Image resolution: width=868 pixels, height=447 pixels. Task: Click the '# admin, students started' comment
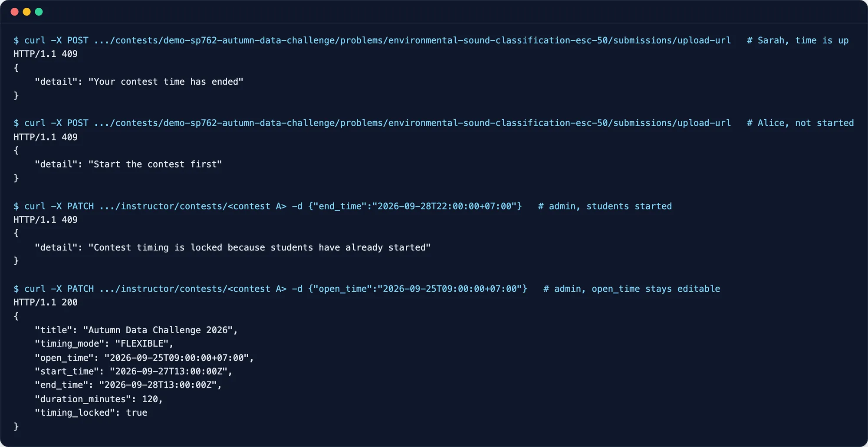pos(605,206)
